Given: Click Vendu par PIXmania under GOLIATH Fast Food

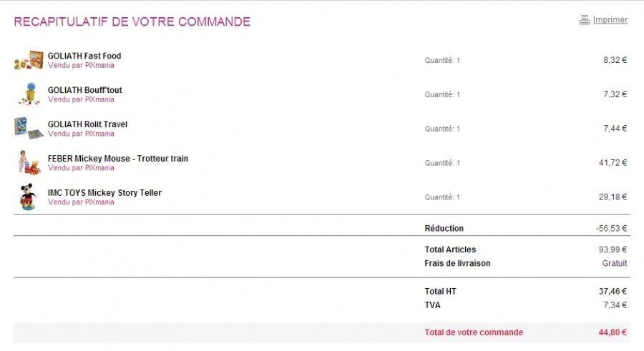Looking at the screenshot, I should [81, 65].
